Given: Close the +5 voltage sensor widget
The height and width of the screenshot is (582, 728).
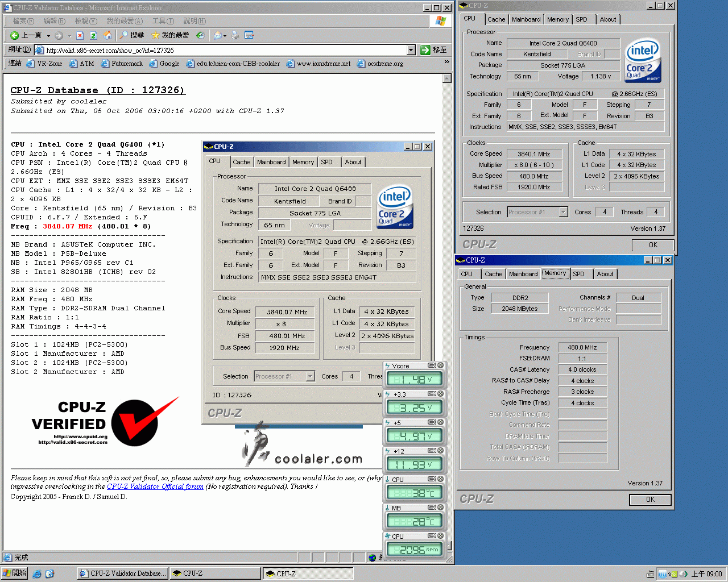Looking at the screenshot, I should click(440, 422).
